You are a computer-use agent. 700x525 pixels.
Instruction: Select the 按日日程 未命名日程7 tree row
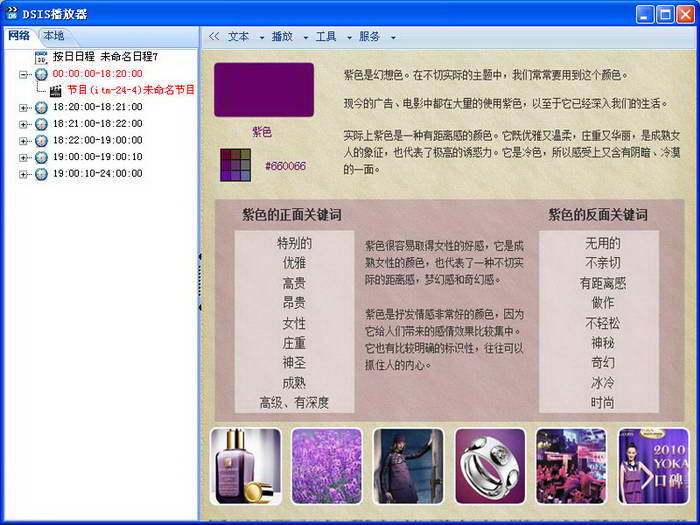(105, 57)
